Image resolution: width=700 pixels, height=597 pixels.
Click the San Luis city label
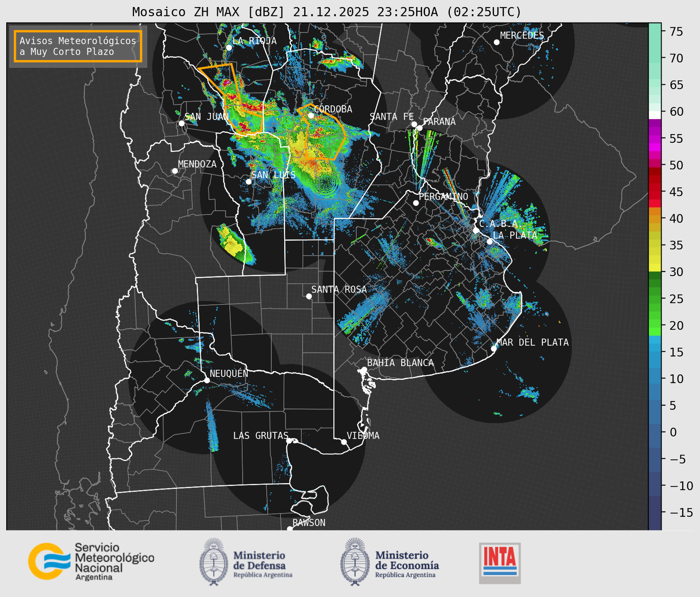(x=273, y=175)
